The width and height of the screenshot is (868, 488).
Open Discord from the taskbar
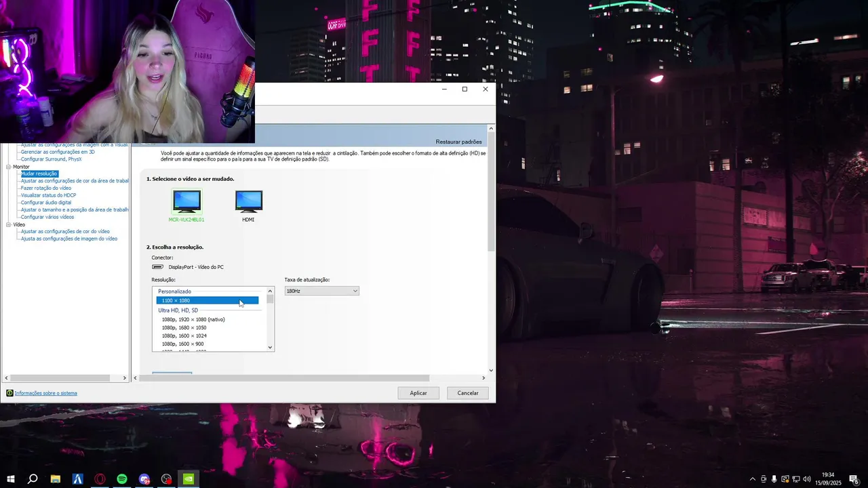pyautogui.click(x=144, y=479)
